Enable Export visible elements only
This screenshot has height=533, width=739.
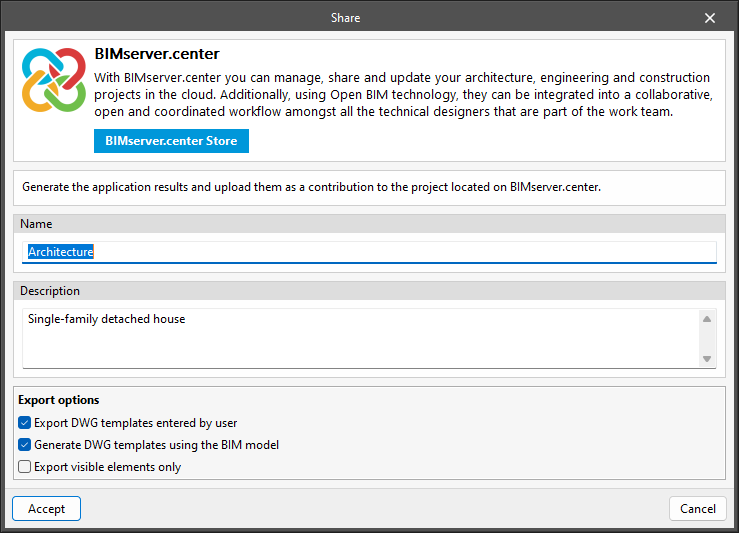(x=25, y=467)
